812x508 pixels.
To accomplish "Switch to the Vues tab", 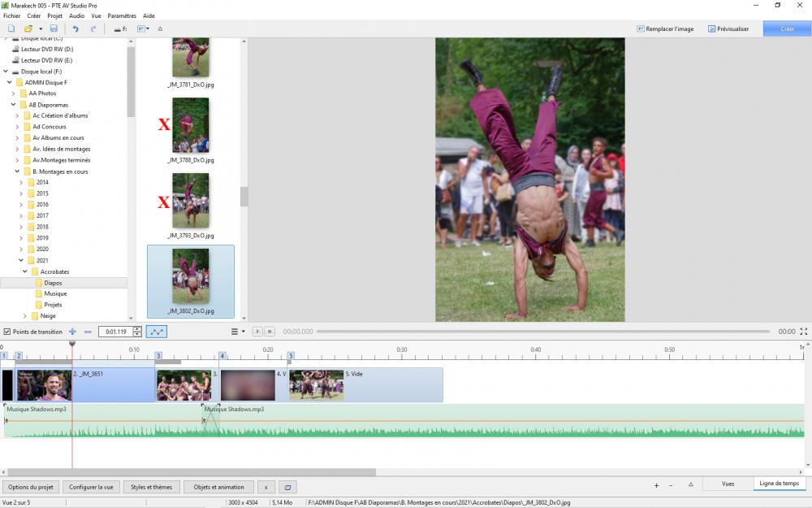I will pyautogui.click(x=728, y=484).
